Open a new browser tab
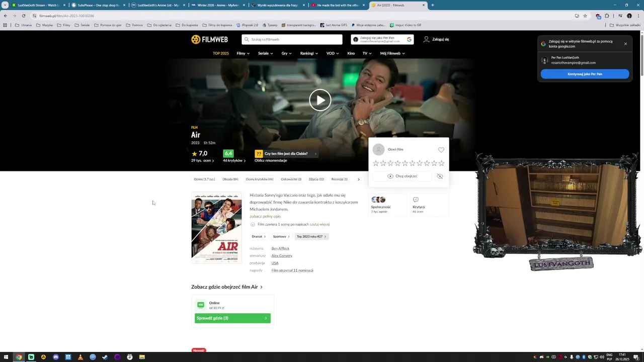Viewport: 644px width, 362px height. tap(433, 5)
